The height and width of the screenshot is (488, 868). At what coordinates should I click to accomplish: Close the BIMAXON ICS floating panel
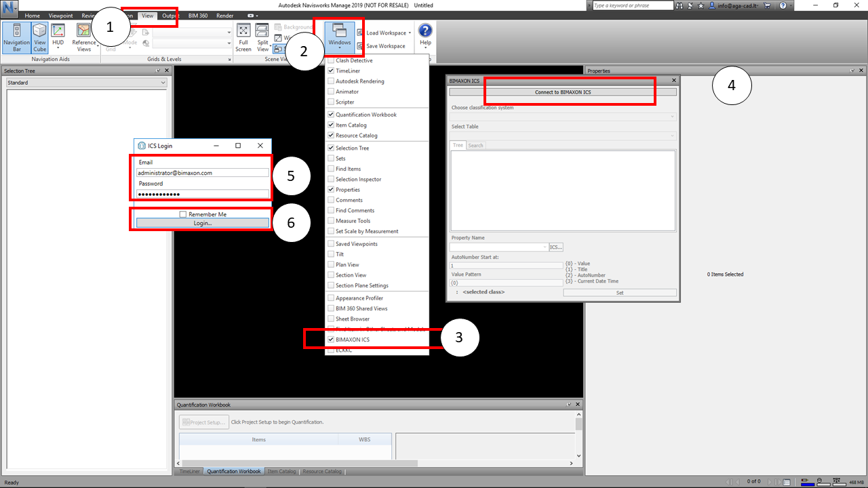click(x=673, y=81)
